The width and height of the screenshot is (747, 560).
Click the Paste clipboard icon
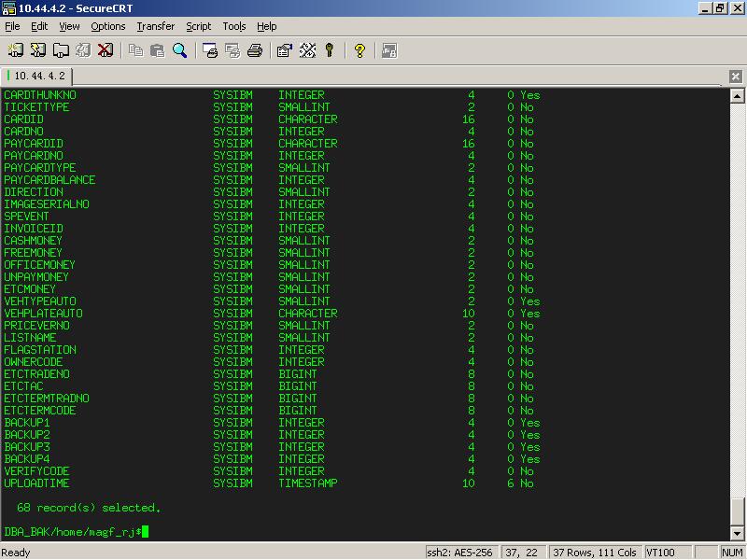coord(157,50)
